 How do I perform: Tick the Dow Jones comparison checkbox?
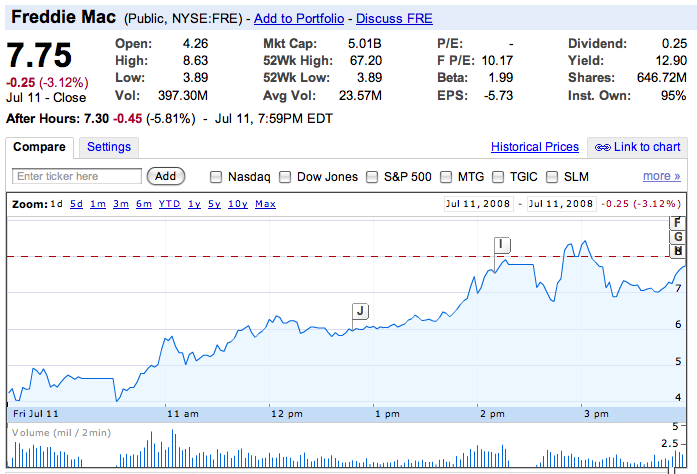[x=285, y=177]
